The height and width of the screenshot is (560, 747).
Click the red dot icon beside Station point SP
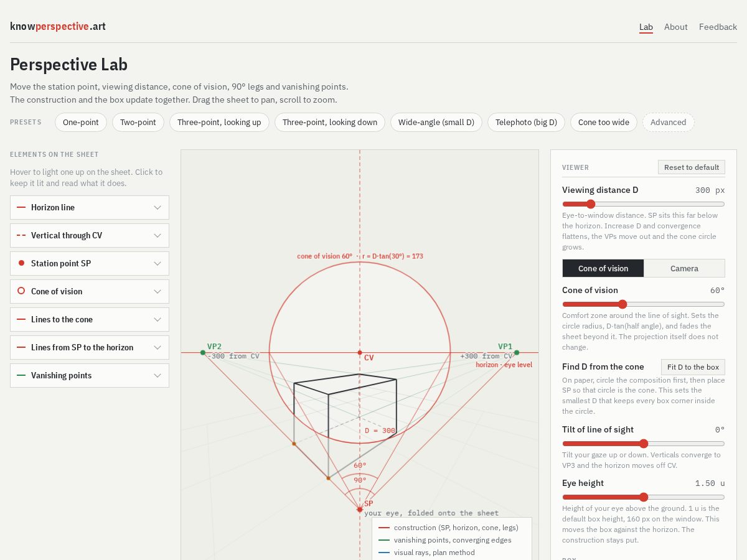[21, 263]
